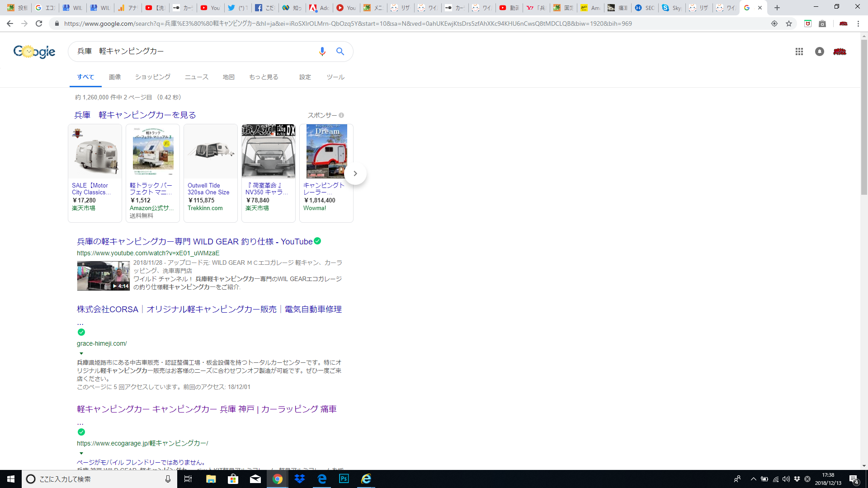This screenshot has height=488, width=868.
Task: Bookmark this page with the star
Action: point(789,23)
